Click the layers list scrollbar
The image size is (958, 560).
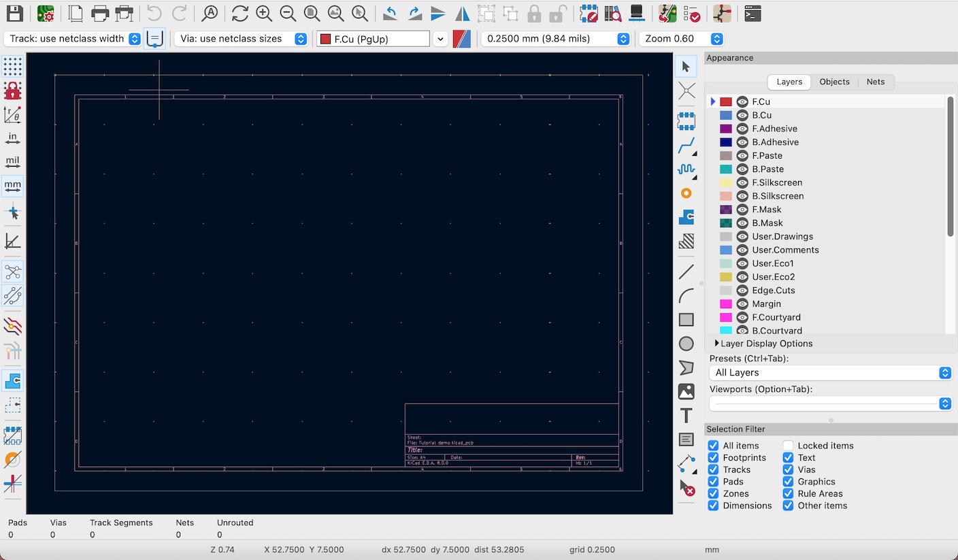pos(951,167)
